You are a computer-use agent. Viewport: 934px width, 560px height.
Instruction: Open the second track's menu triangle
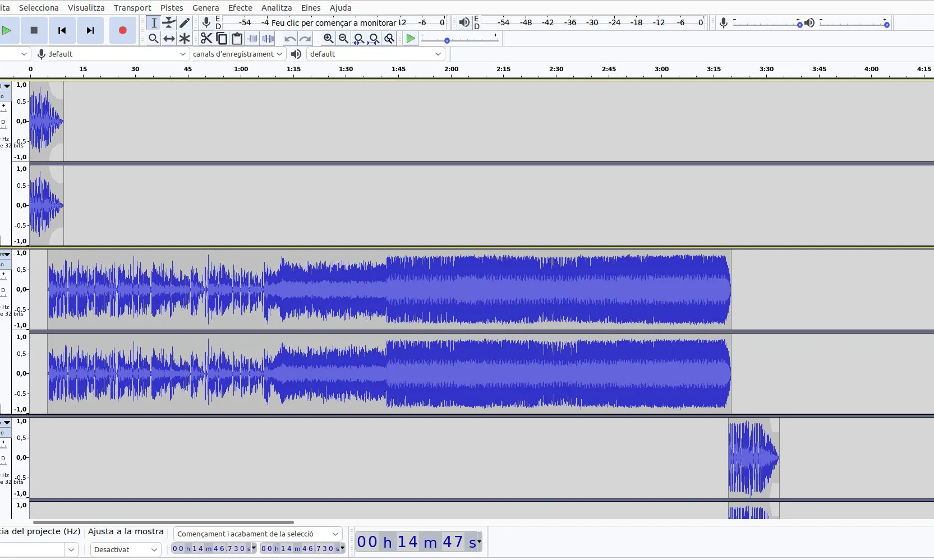(7, 254)
